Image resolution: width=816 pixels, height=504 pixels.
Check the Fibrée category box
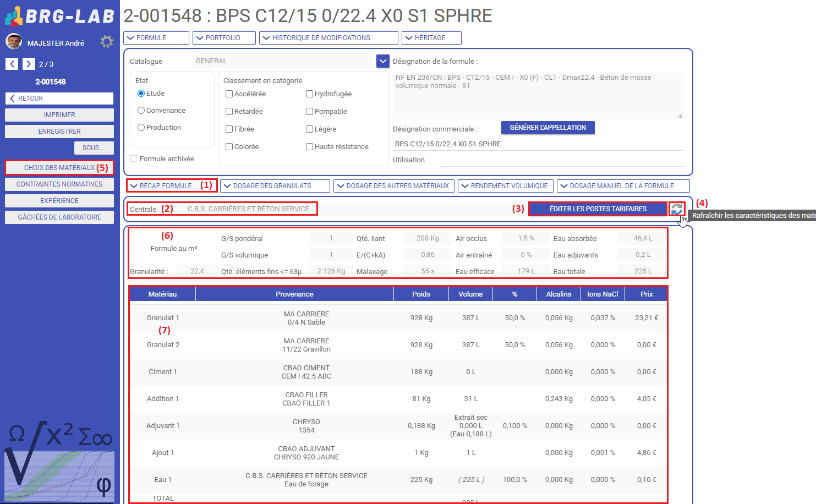pyautogui.click(x=229, y=129)
